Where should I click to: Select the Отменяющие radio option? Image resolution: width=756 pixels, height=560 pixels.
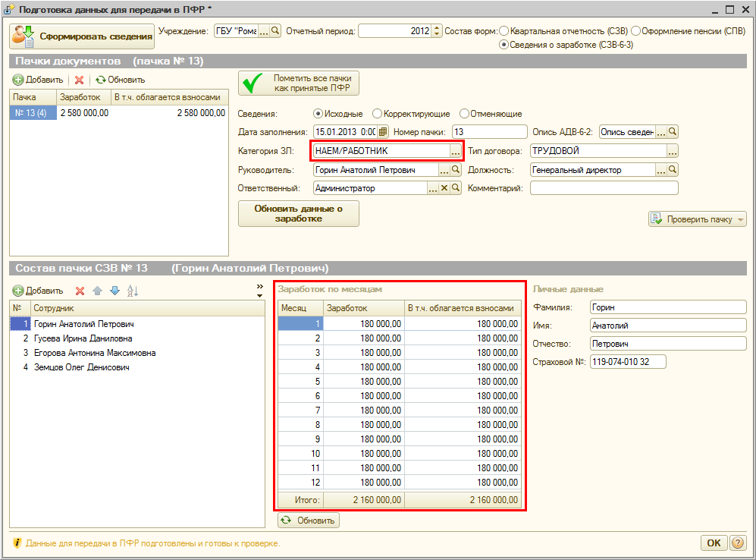pyautogui.click(x=464, y=114)
